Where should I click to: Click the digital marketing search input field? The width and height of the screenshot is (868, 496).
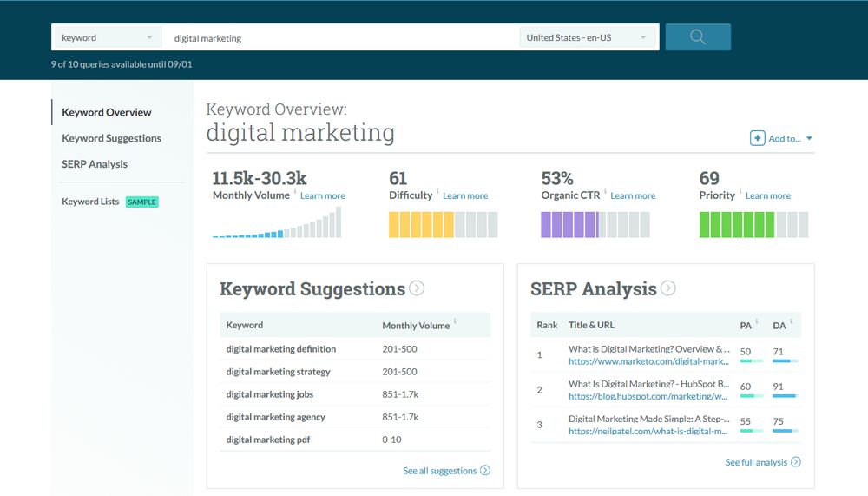[343, 37]
